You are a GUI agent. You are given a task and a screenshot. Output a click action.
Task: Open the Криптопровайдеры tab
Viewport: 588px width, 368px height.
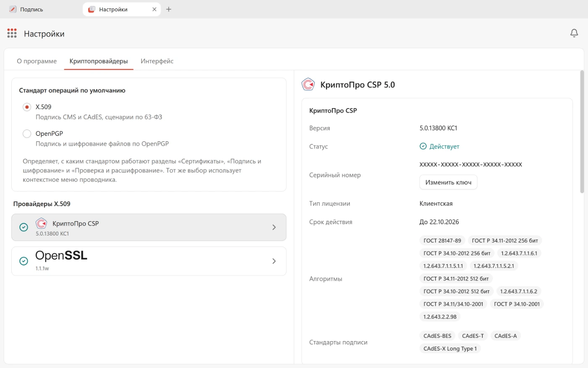(x=99, y=61)
